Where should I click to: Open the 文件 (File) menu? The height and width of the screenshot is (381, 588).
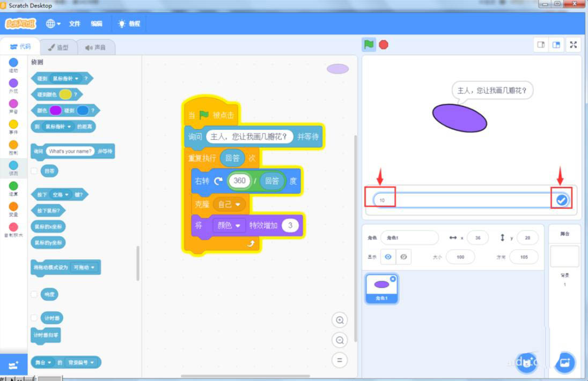[x=75, y=24]
